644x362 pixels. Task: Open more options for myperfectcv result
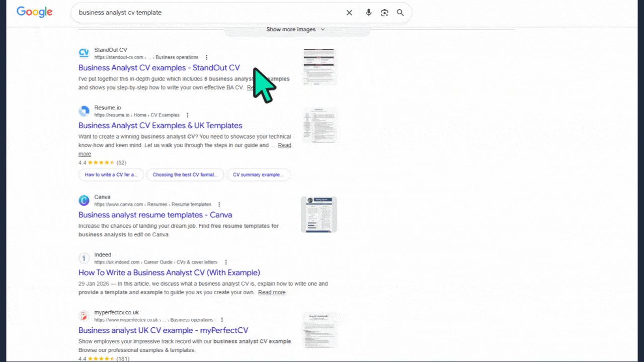222,320
